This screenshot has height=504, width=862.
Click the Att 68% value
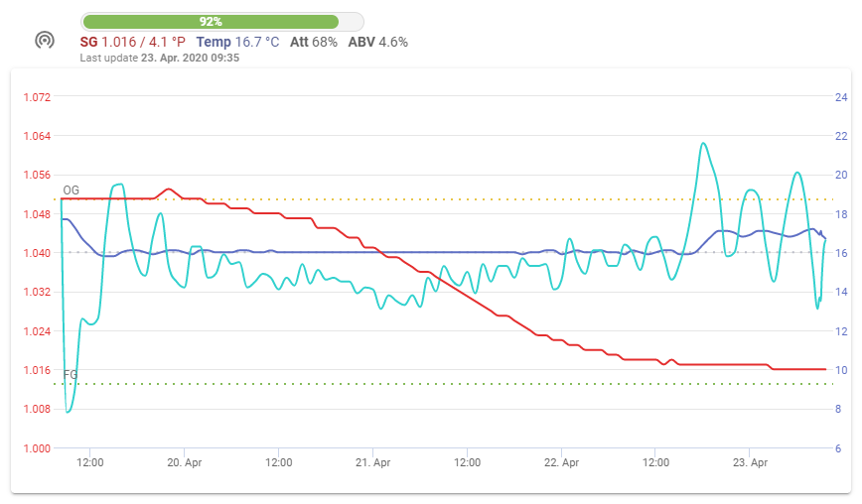coord(313,42)
